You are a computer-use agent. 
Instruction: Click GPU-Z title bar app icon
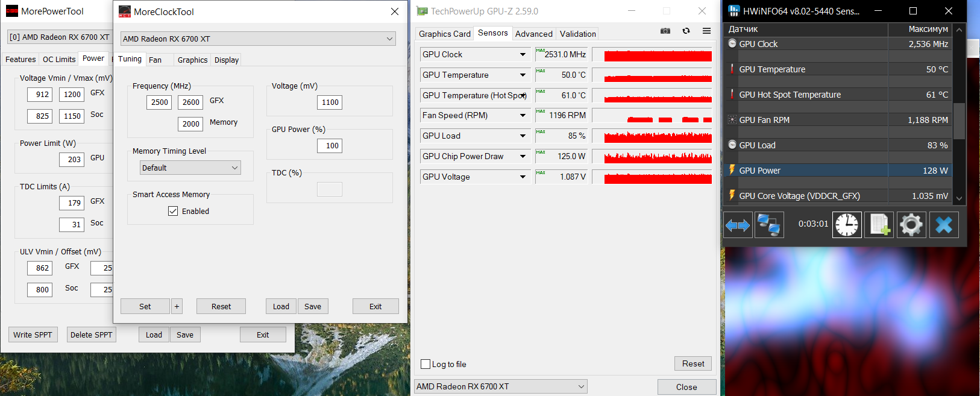pos(422,11)
